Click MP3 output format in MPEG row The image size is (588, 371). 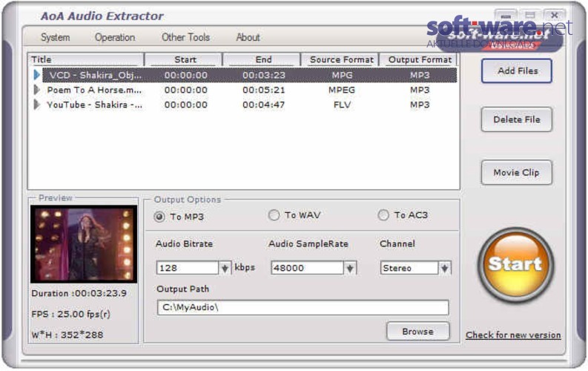pyautogui.click(x=420, y=90)
